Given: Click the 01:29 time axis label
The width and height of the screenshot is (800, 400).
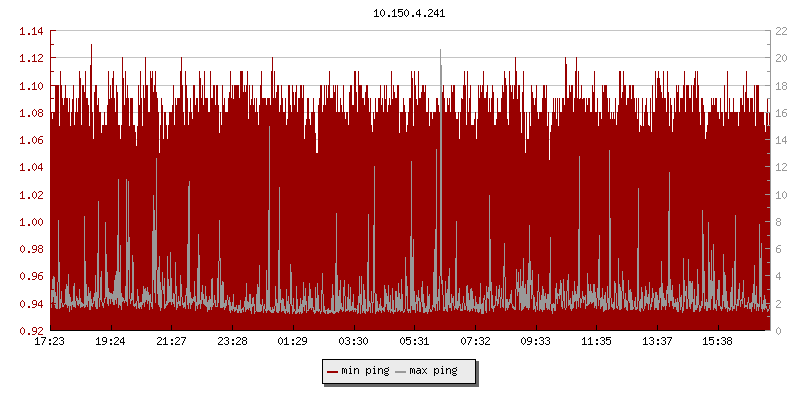Looking at the screenshot, I should 292,342.
